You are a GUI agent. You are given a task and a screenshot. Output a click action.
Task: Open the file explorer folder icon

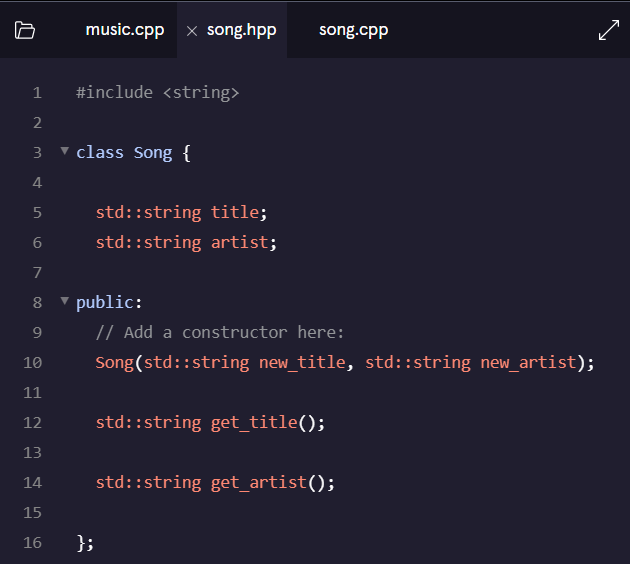25,31
